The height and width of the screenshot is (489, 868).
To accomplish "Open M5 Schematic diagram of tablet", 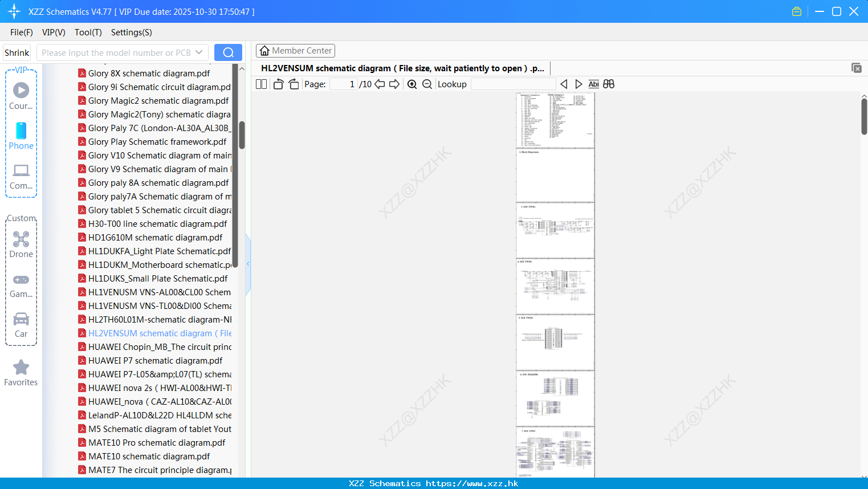I will point(154,429).
